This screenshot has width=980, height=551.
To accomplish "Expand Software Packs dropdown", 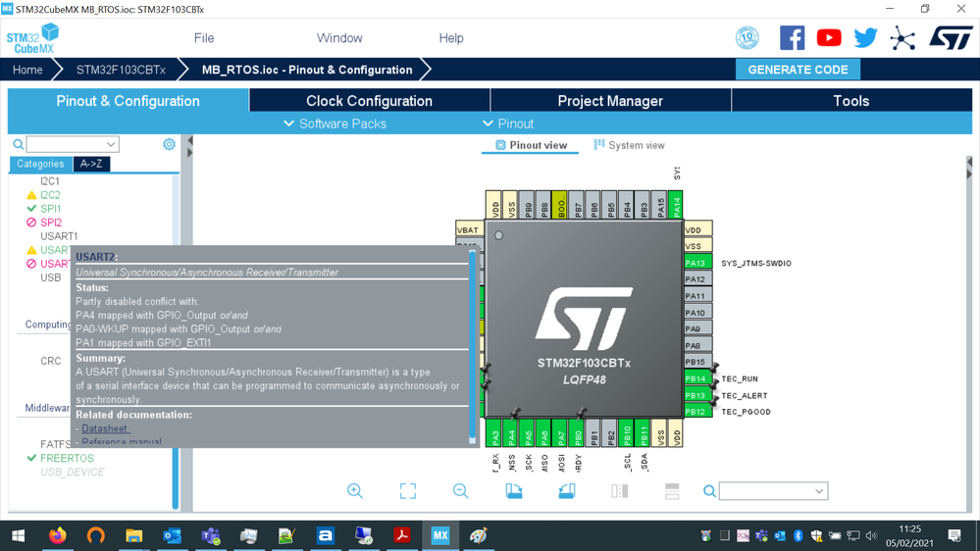I will (x=335, y=124).
